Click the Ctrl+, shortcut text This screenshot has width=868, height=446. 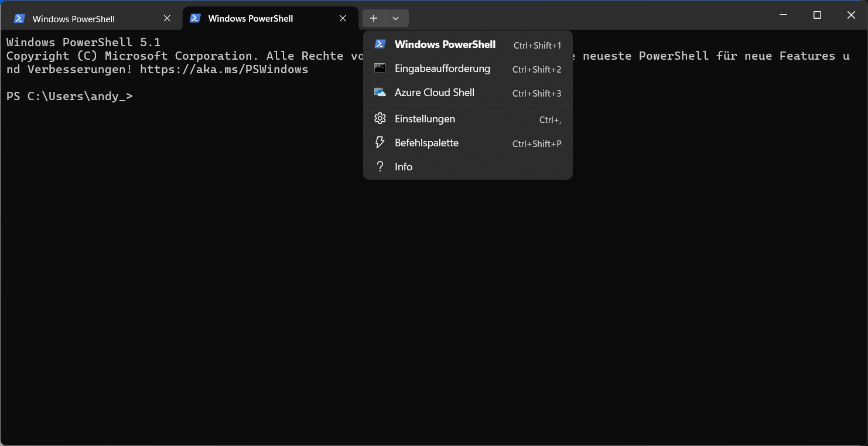point(550,120)
